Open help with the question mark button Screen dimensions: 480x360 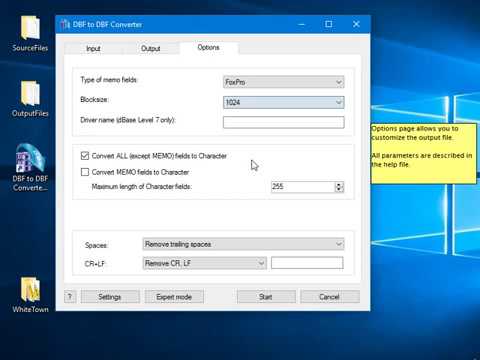pos(70,297)
